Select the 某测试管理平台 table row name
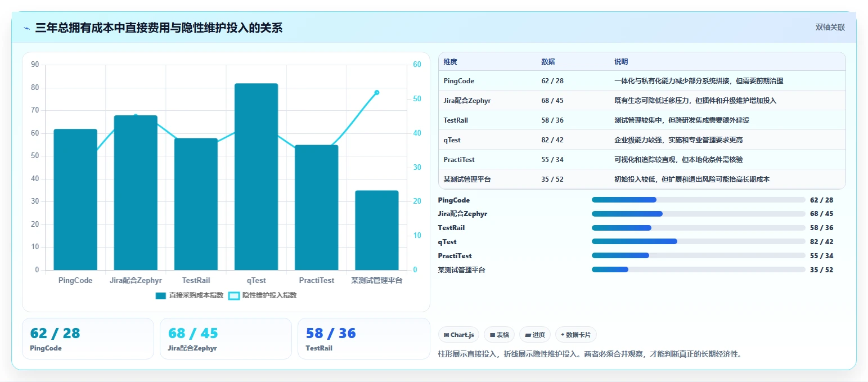868x382 pixels. [x=467, y=179]
